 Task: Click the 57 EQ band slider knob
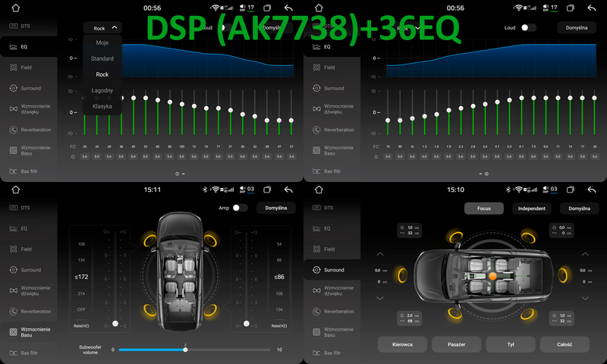pos(291,121)
